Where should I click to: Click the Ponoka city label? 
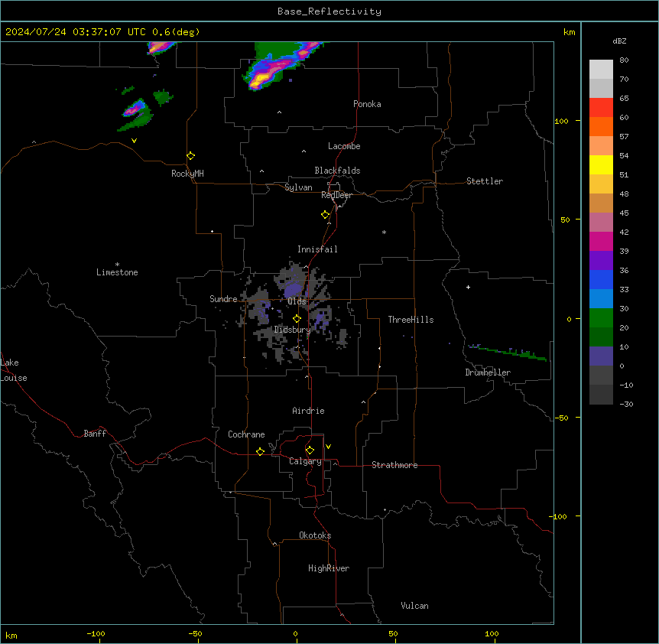click(x=367, y=104)
